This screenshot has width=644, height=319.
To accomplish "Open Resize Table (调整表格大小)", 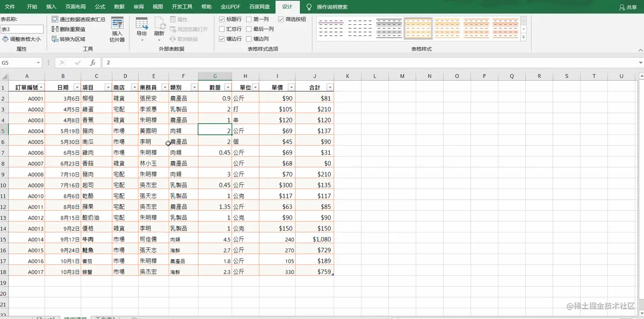I will coord(22,39).
